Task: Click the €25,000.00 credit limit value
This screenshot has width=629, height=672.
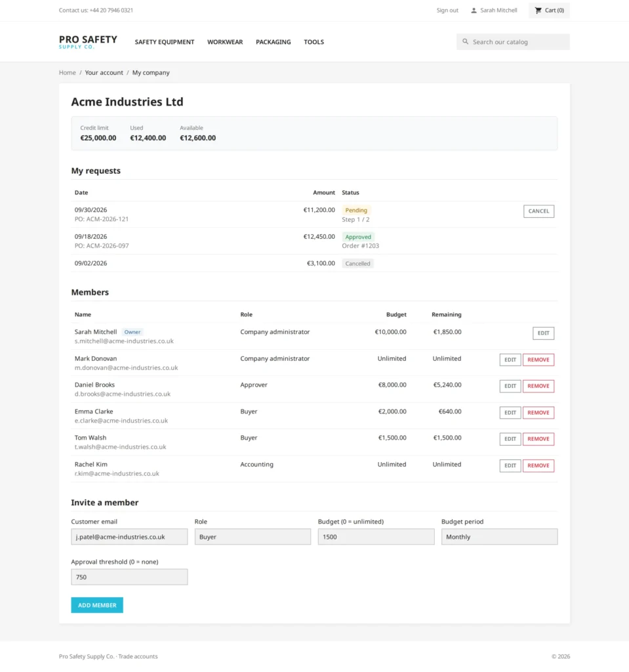Action: (98, 138)
